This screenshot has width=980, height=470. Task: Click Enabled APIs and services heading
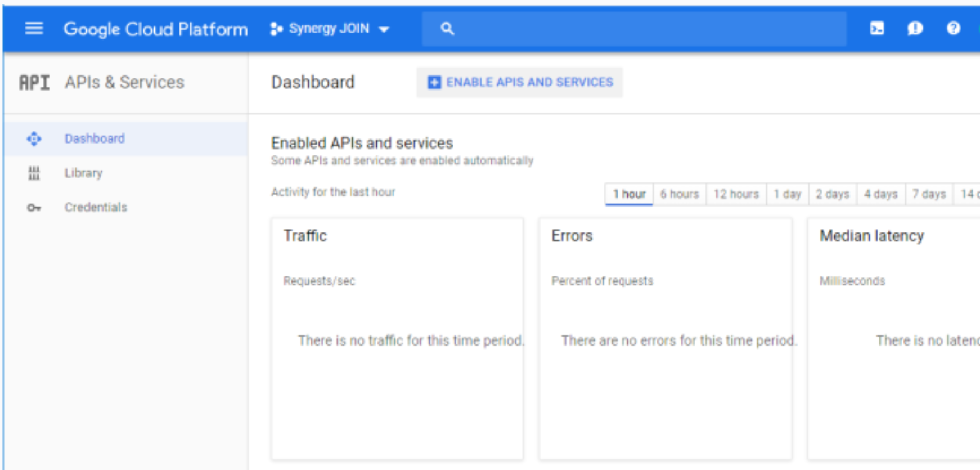tap(362, 143)
